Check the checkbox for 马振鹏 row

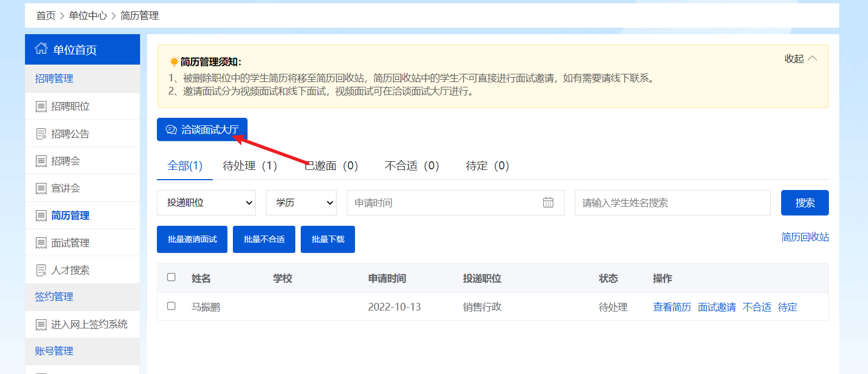tap(172, 306)
